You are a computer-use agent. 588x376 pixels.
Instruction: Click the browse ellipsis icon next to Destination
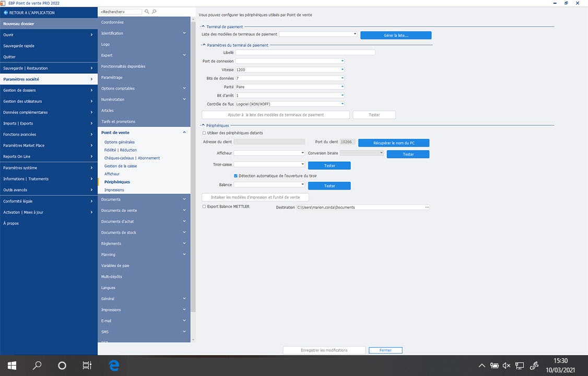click(x=427, y=207)
